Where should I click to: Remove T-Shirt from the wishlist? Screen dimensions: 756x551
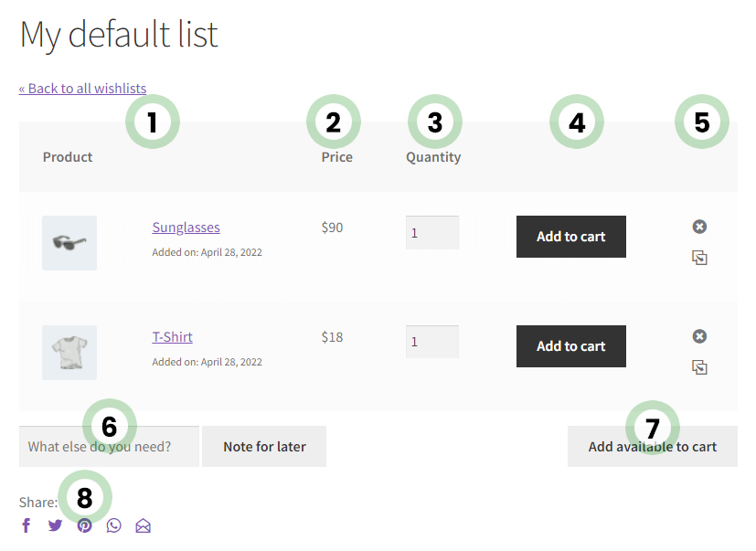pyautogui.click(x=699, y=336)
